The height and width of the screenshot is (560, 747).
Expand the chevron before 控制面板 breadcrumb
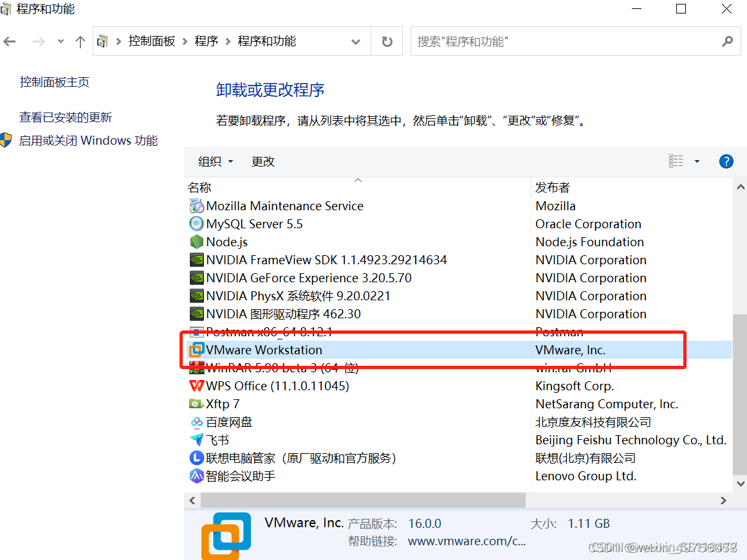[118, 41]
